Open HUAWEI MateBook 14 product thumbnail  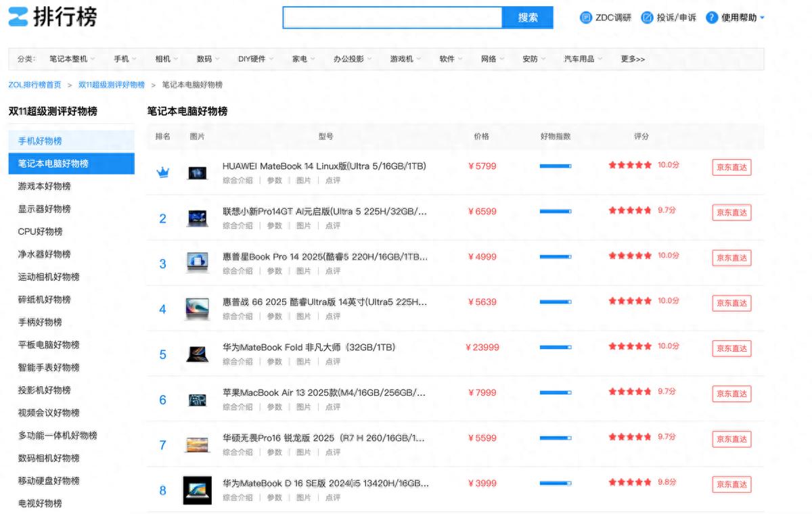[197, 172]
